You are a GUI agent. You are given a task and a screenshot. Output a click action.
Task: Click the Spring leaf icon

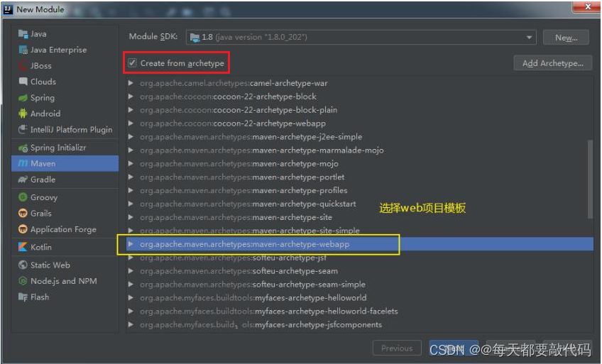pyautogui.click(x=23, y=98)
